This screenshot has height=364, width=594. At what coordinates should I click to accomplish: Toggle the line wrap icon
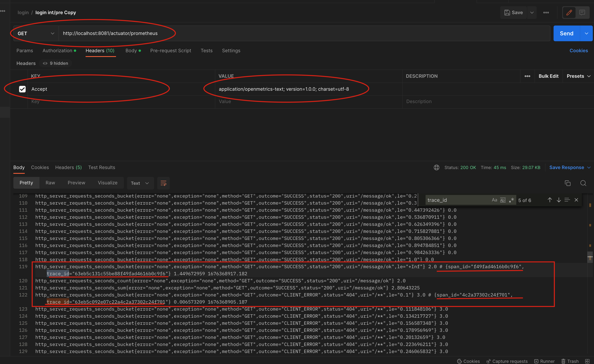(163, 183)
